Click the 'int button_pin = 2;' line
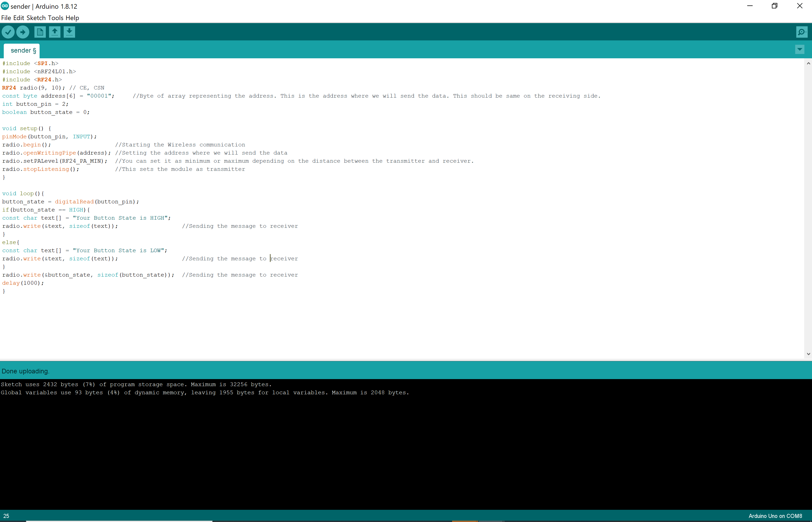The width and height of the screenshot is (812, 522). (x=35, y=104)
